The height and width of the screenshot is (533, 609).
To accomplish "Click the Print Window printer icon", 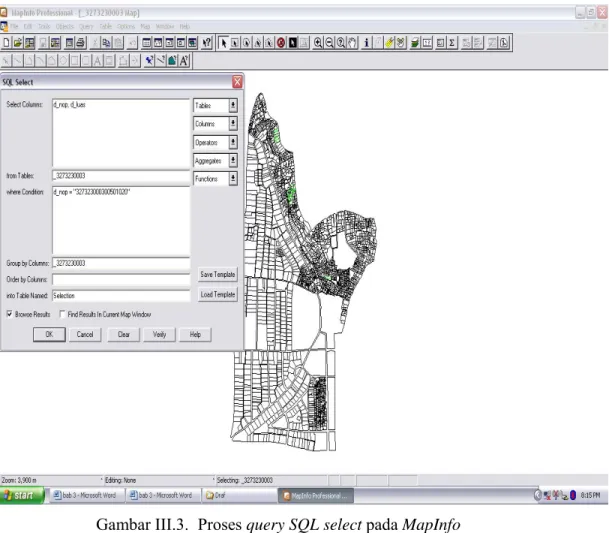I will click(x=80, y=42).
